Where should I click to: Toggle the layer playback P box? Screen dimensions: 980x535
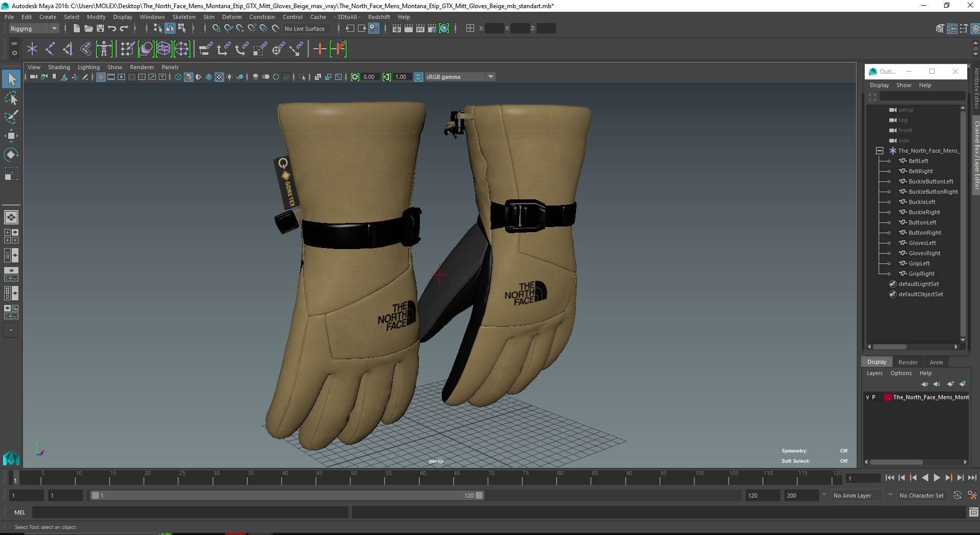(874, 397)
